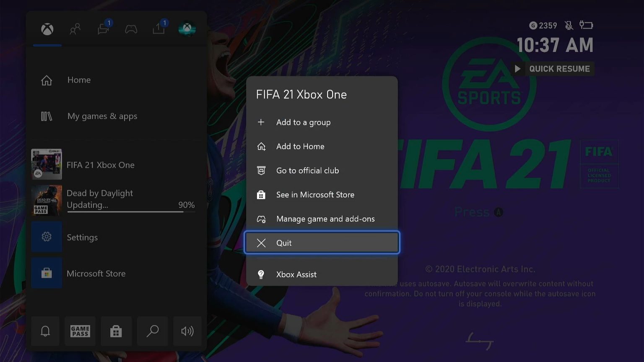
Task: Select your profile avatar icon
Action: [x=187, y=29]
